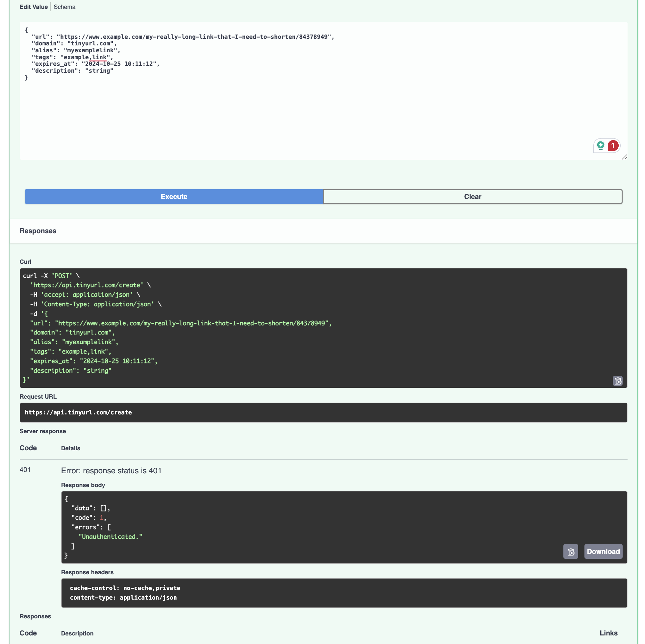Open the red Grammarly error count badge
The image size is (645, 644).
613,145
